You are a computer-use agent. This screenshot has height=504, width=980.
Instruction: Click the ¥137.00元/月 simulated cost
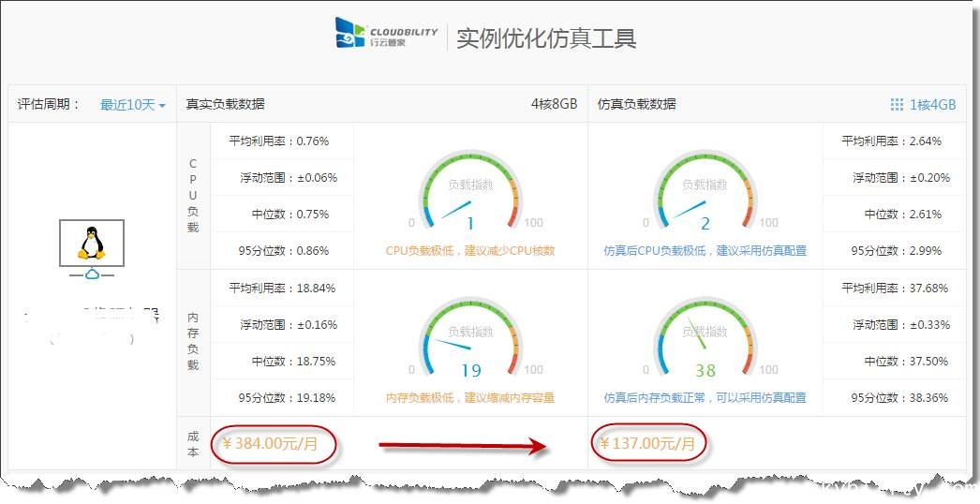pyautogui.click(x=648, y=444)
